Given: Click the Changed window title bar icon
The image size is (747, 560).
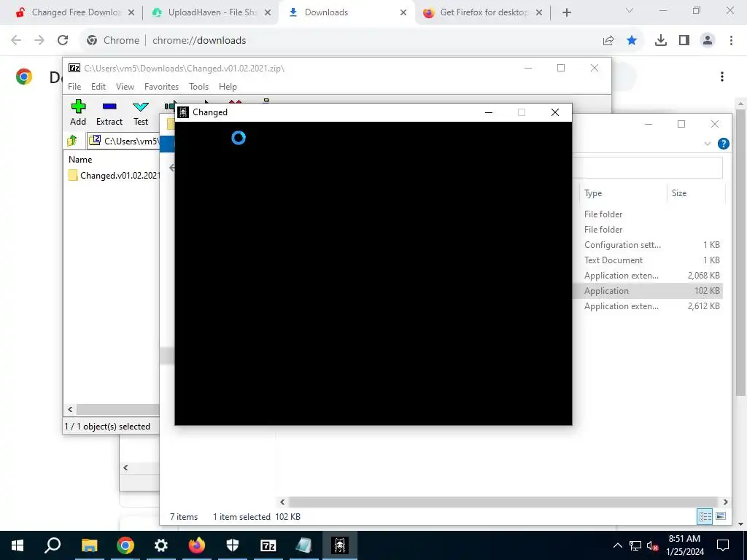Looking at the screenshot, I should pyautogui.click(x=183, y=112).
